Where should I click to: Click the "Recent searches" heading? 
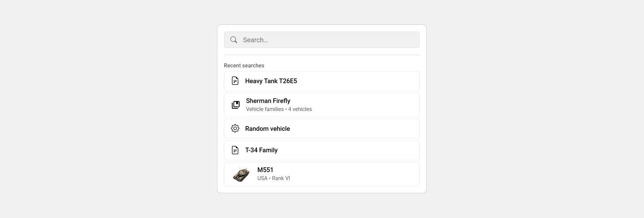(244, 65)
